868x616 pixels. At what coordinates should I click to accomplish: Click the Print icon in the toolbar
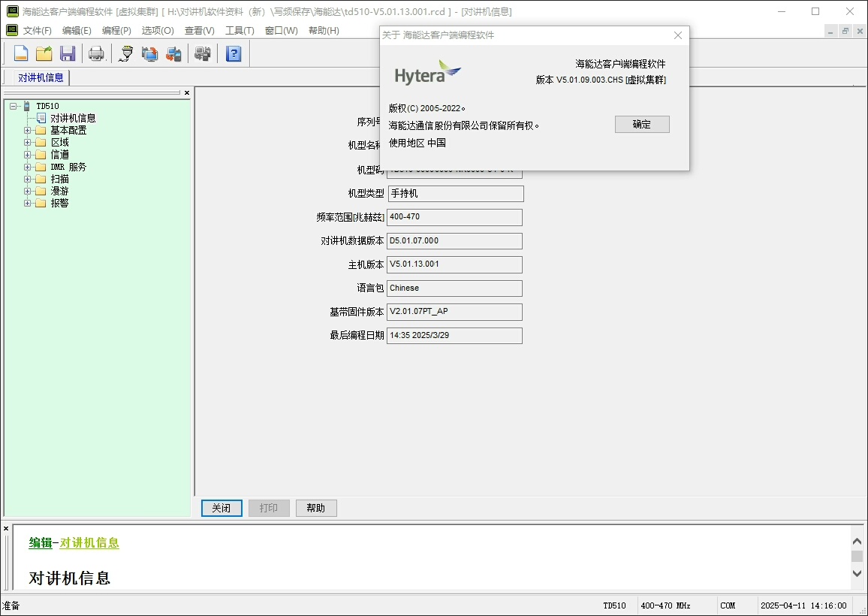click(x=96, y=53)
